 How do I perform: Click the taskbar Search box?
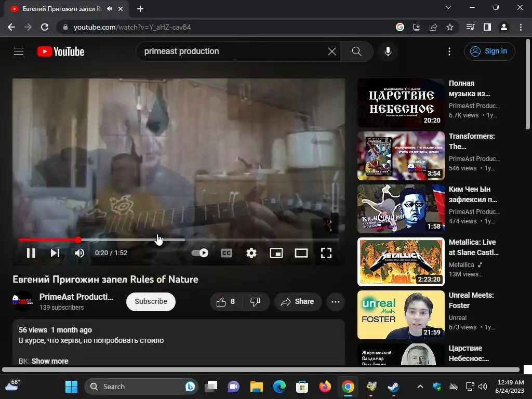pyautogui.click(x=141, y=387)
